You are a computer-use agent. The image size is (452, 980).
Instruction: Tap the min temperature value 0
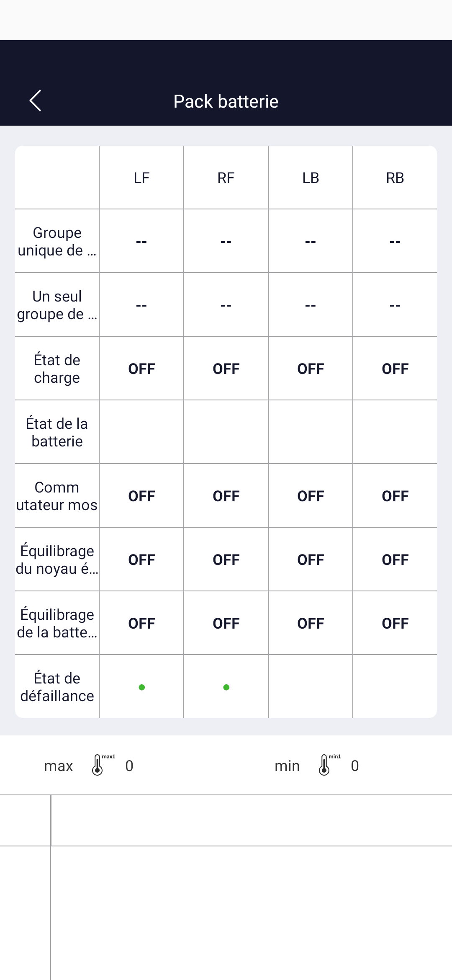355,766
